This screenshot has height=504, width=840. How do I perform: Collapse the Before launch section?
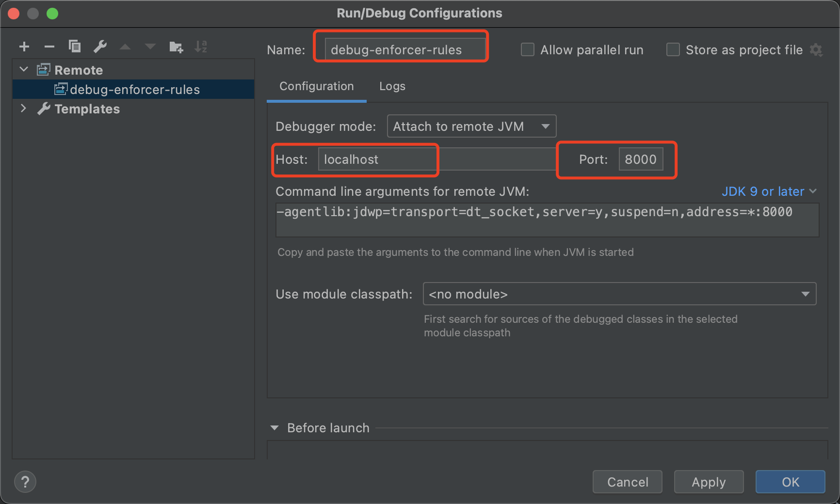(275, 428)
